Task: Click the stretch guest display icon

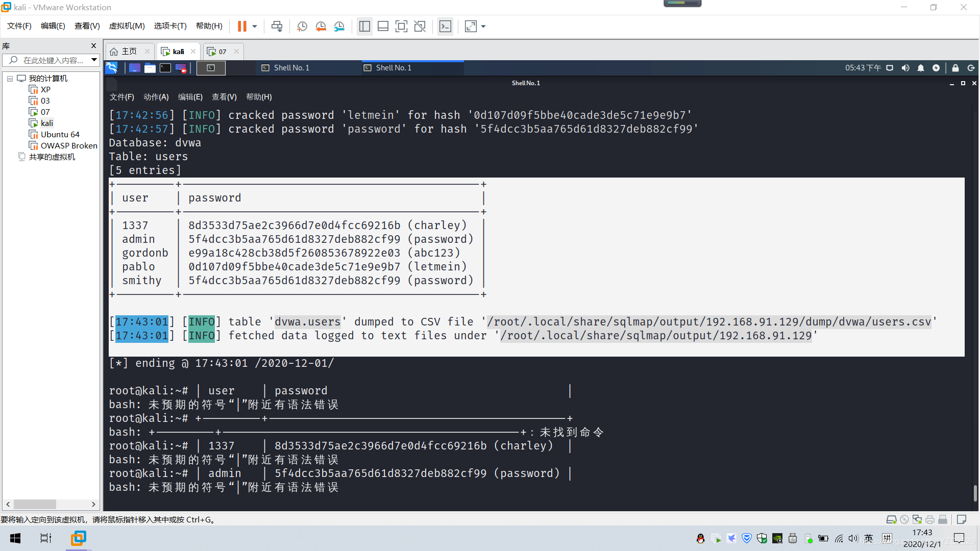Action: point(471,26)
